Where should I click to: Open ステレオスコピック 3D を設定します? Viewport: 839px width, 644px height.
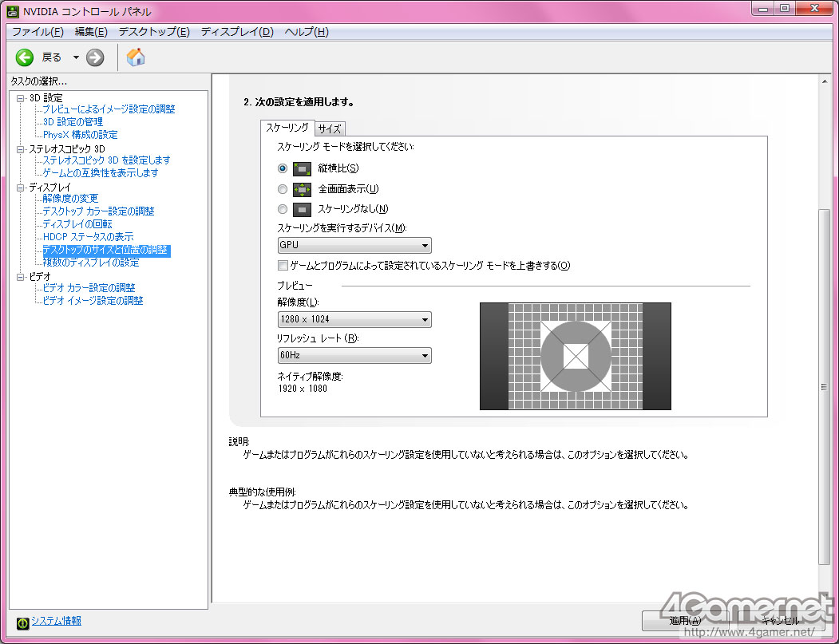(106, 160)
